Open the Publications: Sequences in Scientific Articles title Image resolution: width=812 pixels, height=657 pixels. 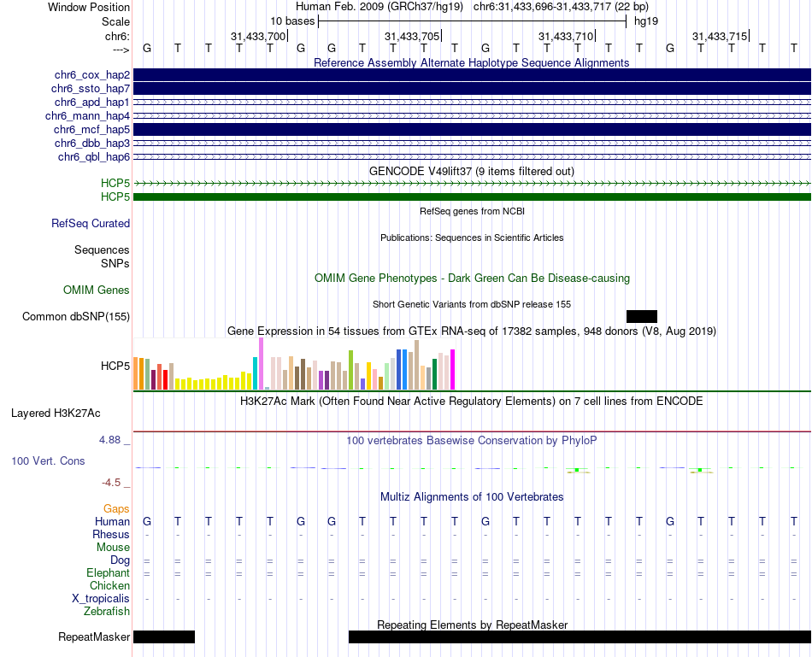tap(472, 238)
